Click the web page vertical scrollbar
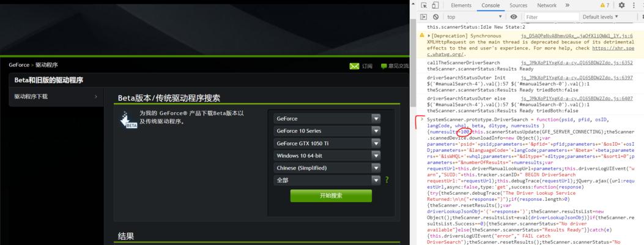 point(413,62)
